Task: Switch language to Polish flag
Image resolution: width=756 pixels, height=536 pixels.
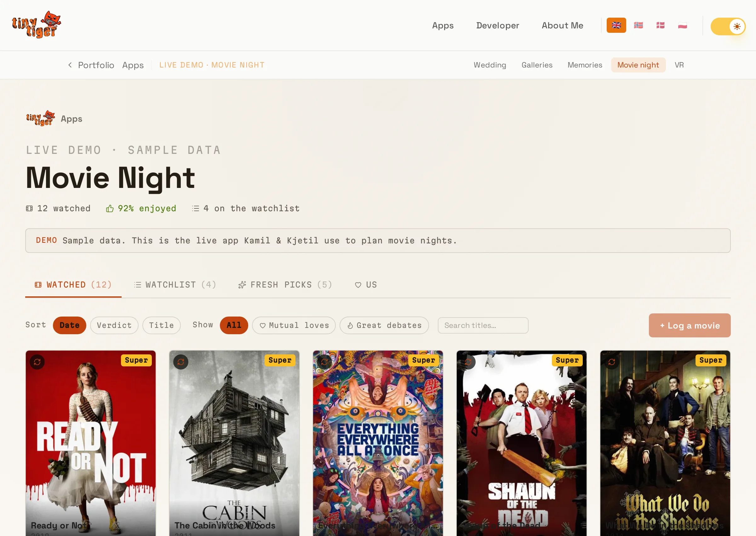Action: pyautogui.click(x=682, y=25)
